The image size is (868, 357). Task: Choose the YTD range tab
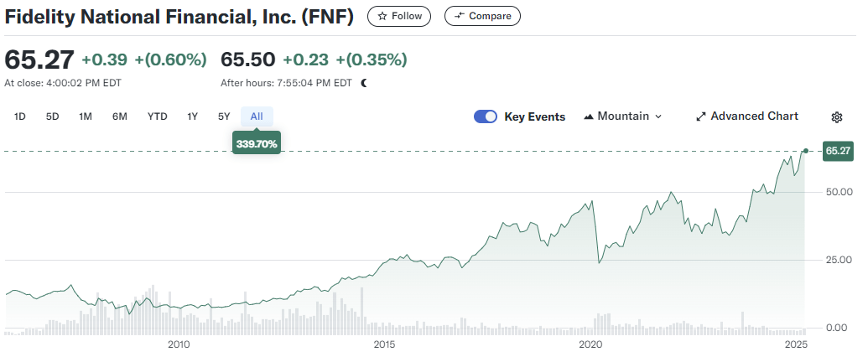[x=157, y=116]
